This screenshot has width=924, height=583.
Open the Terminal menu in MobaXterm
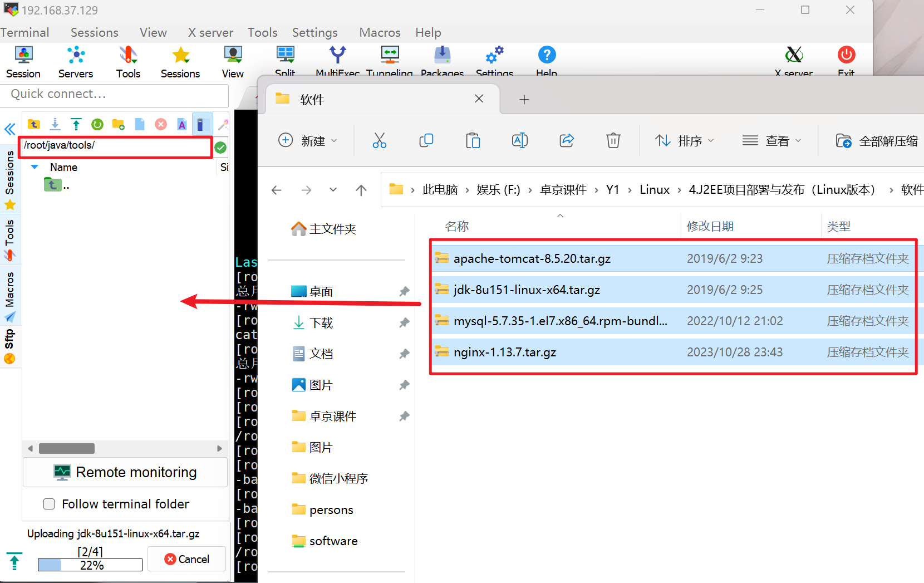tap(24, 32)
